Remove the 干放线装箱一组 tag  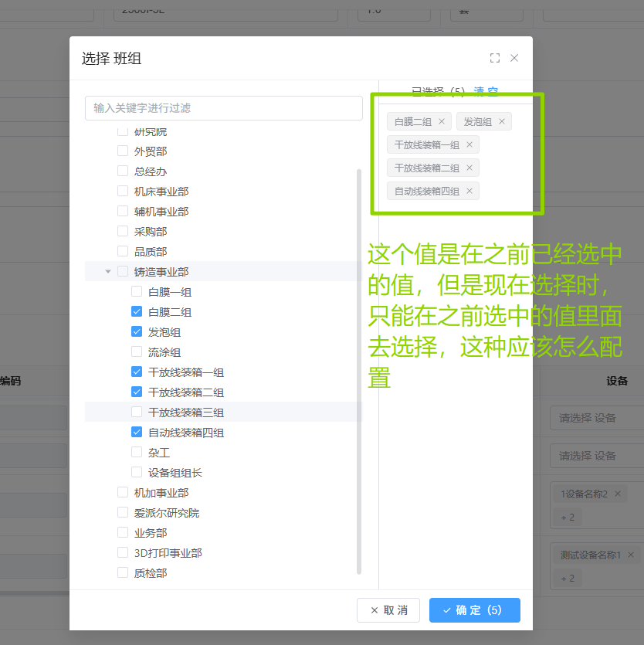tap(469, 144)
